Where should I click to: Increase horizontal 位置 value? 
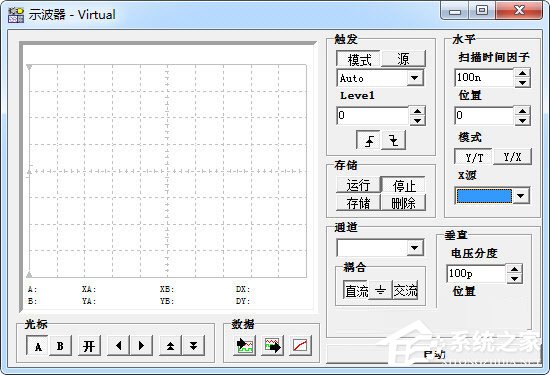pyautogui.click(x=523, y=111)
